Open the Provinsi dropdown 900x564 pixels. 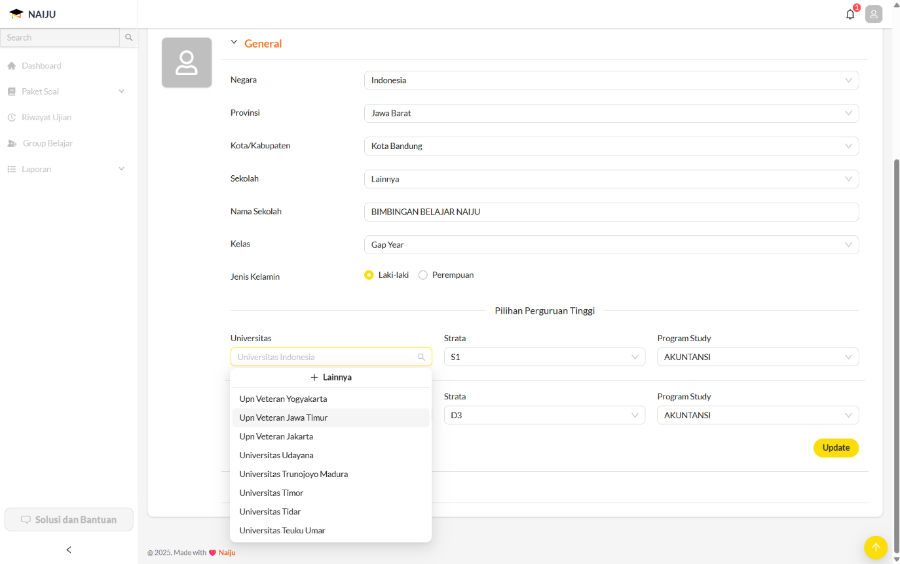tap(611, 113)
